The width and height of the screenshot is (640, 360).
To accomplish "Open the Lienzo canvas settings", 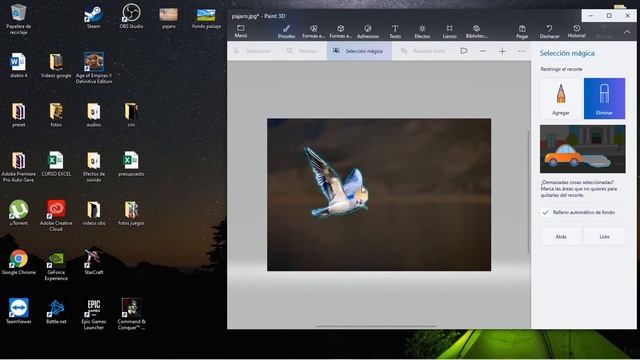I will tap(449, 31).
